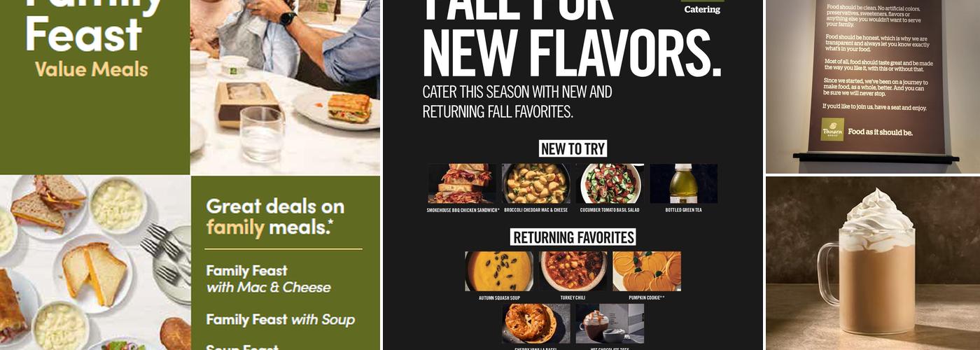Screen dimensions: 980x350
Task: Select the Hot Chocolate Tote image
Action: [610, 323]
